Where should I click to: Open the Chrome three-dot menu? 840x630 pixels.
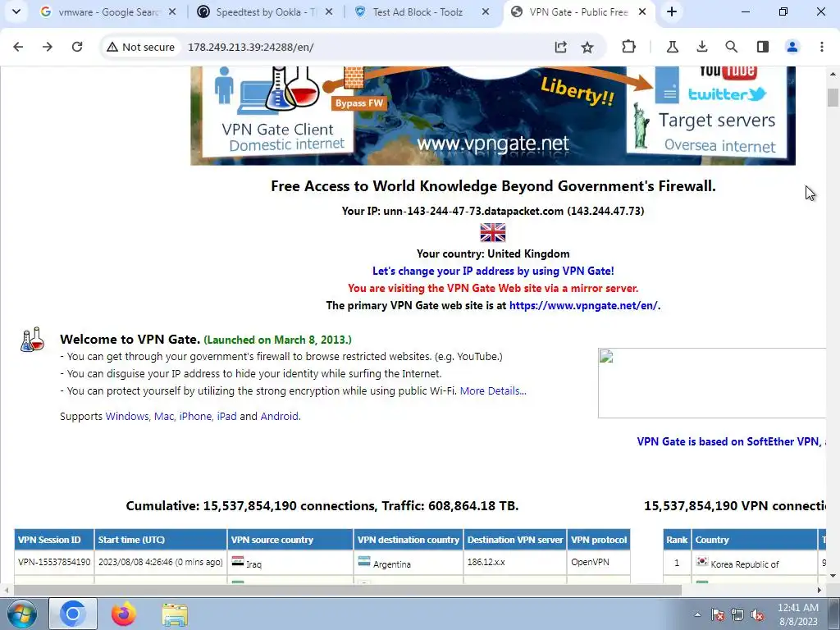click(822, 47)
